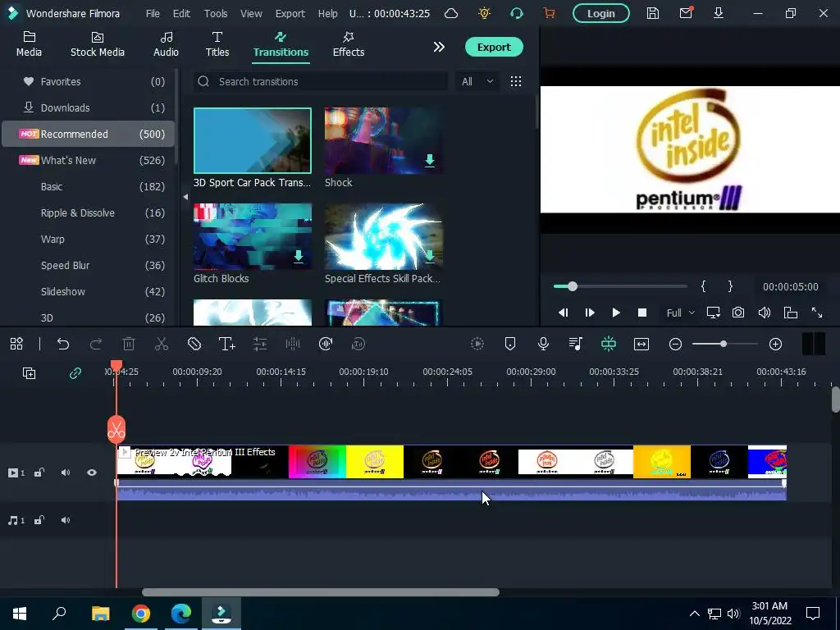Viewport: 840px width, 630px height.
Task: Open the audio mixer icon
Action: coord(576,344)
